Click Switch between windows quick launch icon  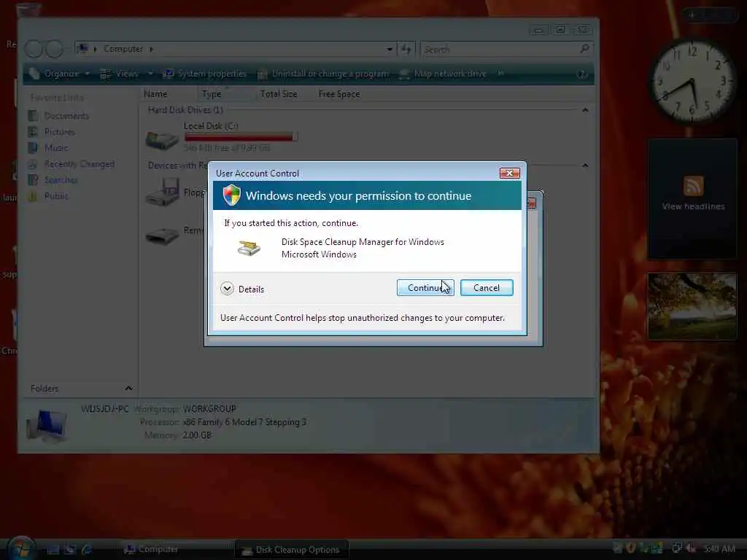(x=70, y=549)
